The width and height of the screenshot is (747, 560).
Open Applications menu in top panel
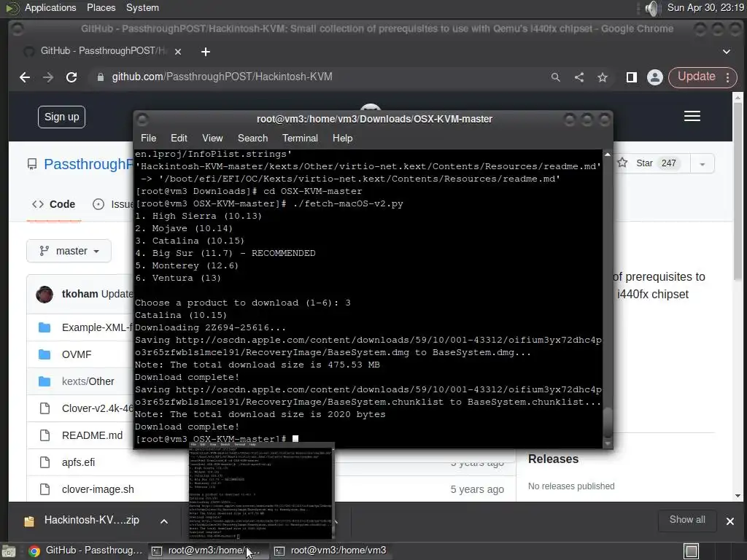(50, 7)
